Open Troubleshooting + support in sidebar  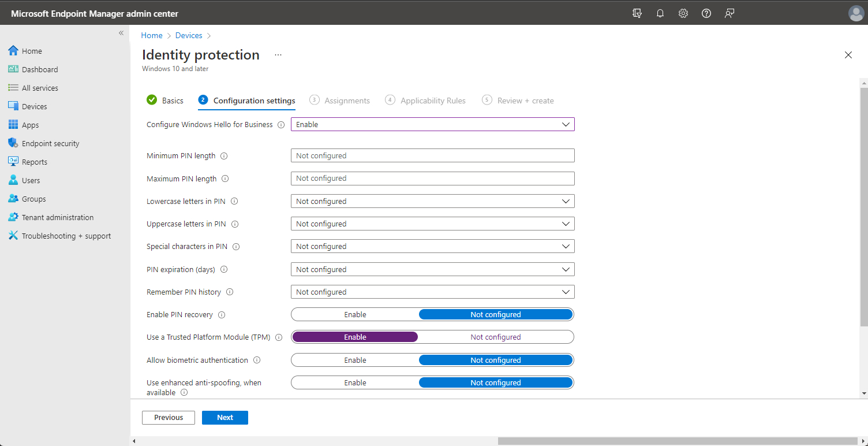pos(66,236)
